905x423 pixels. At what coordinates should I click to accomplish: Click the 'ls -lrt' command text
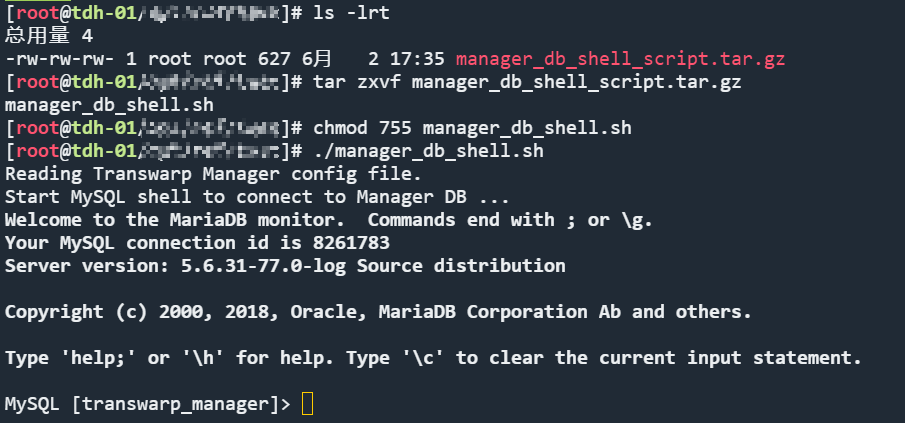(351, 13)
